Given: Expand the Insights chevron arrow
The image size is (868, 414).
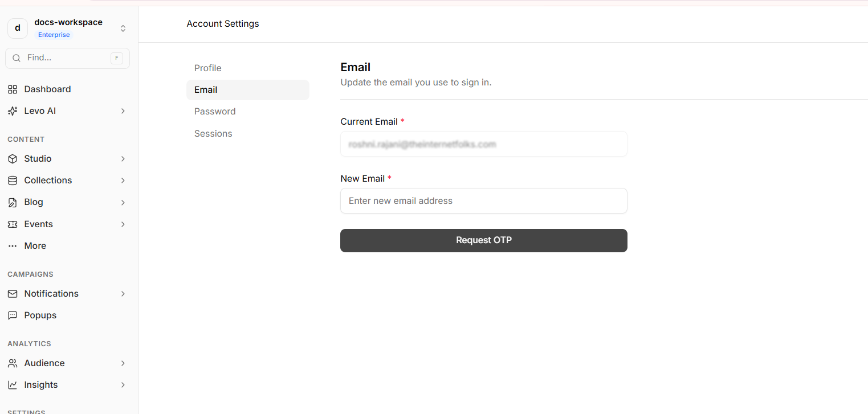Looking at the screenshot, I should click(123, 385).
